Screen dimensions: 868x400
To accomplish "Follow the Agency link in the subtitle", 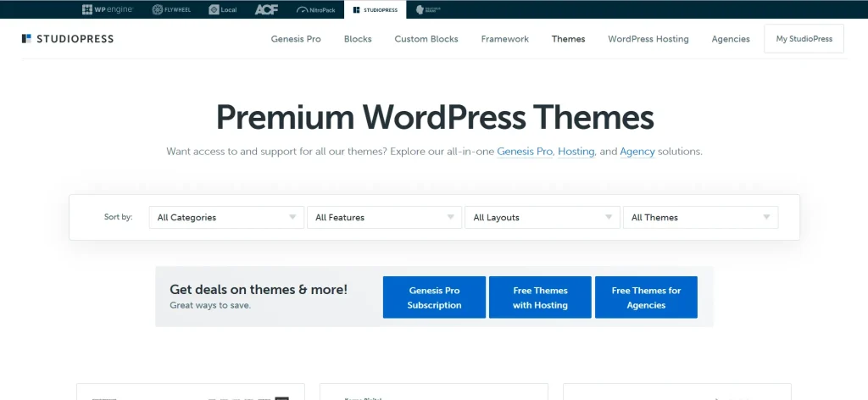I will coord(637,152).
